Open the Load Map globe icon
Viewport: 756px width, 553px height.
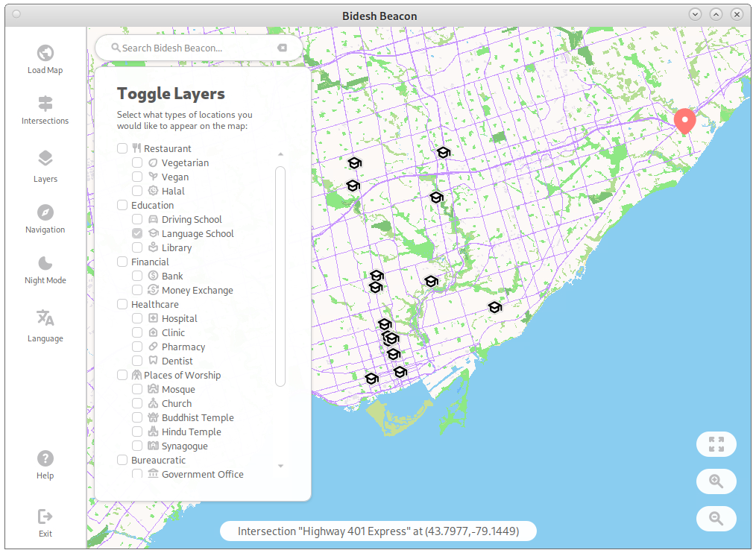(45, 54)
